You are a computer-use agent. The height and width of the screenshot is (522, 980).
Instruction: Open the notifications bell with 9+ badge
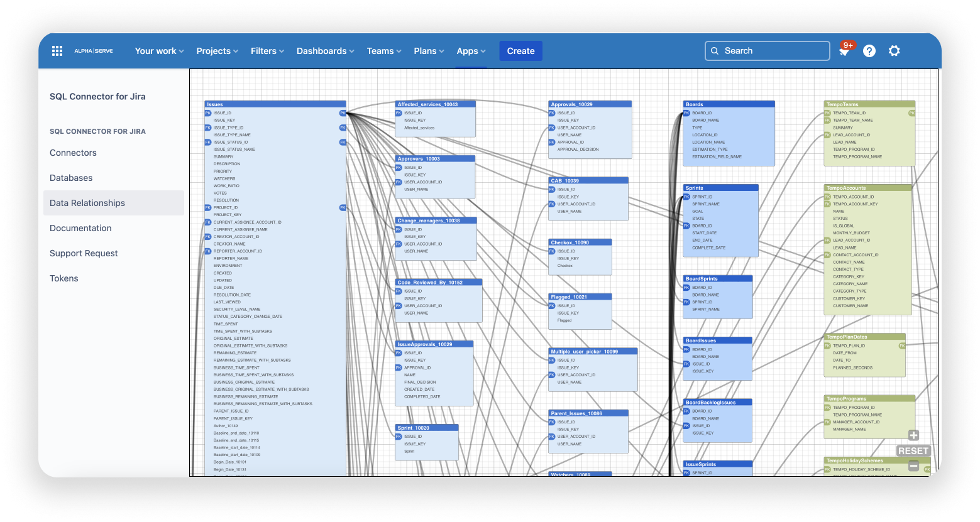[844, 51]
